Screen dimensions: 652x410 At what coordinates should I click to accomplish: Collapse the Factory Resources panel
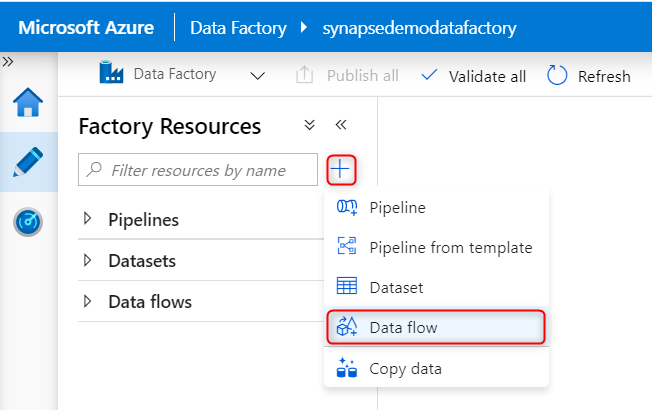[x=341, y=124]
